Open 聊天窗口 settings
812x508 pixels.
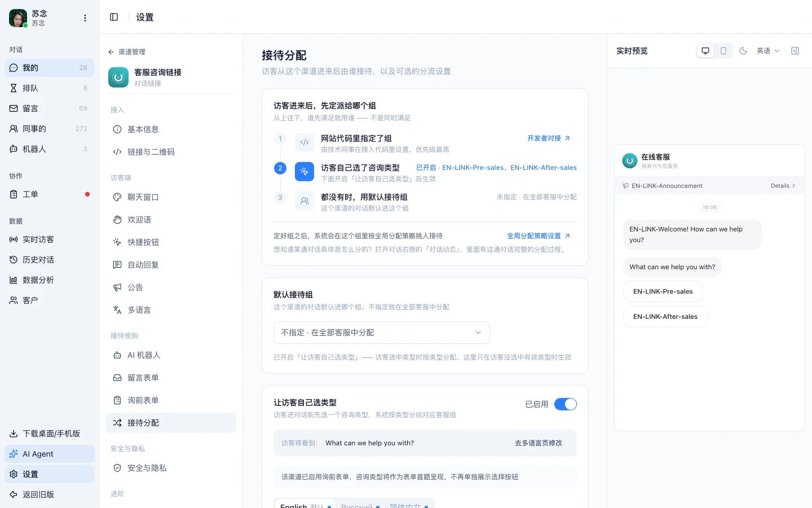pos(171,197)
